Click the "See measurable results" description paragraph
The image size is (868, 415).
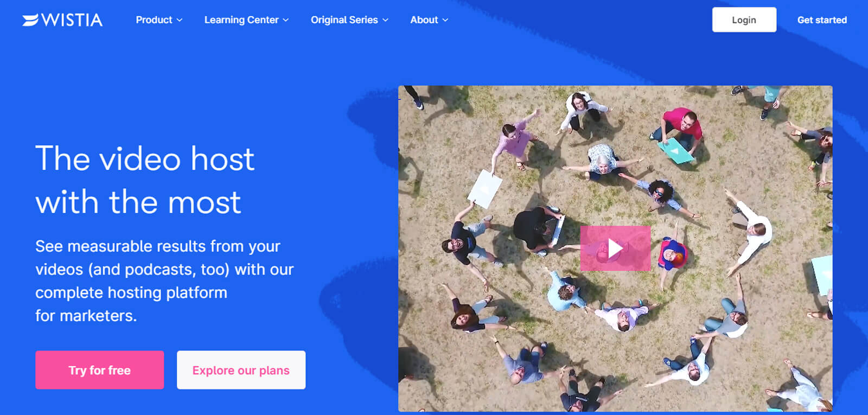(164, 280)
